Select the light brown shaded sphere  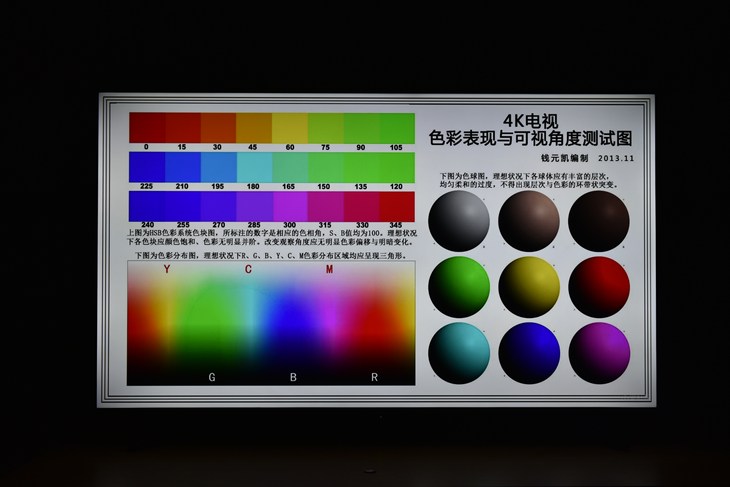tap(529, 221)
